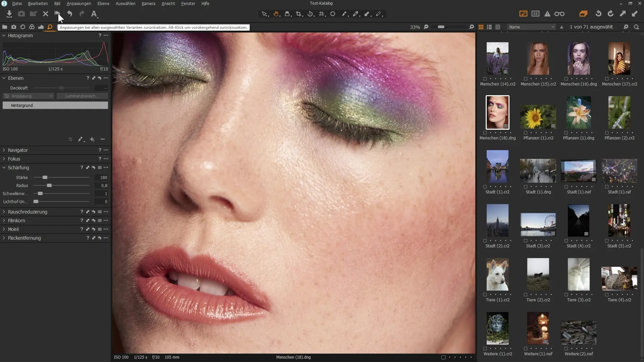This screenshot has width=644, height=362.
Task: Expand the Fokus panel
Action: (4, 159)
